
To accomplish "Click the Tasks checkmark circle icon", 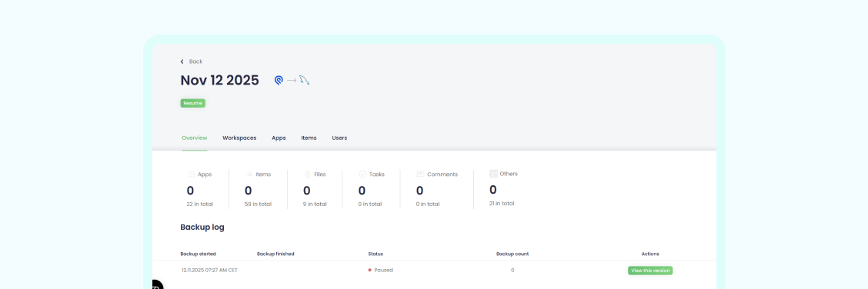I will pos(362,174).
